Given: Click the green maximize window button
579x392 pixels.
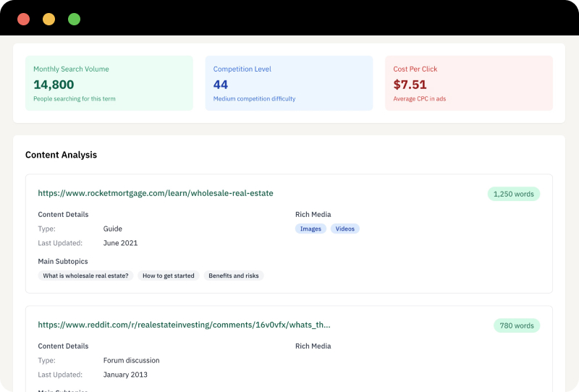Looking at the screenshot, I should (x=75, y=20).
